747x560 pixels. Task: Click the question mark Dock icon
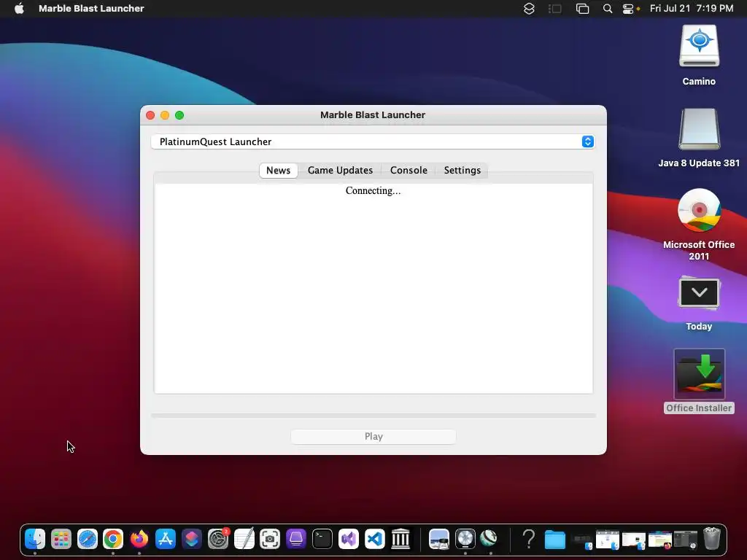click(529, 539)
